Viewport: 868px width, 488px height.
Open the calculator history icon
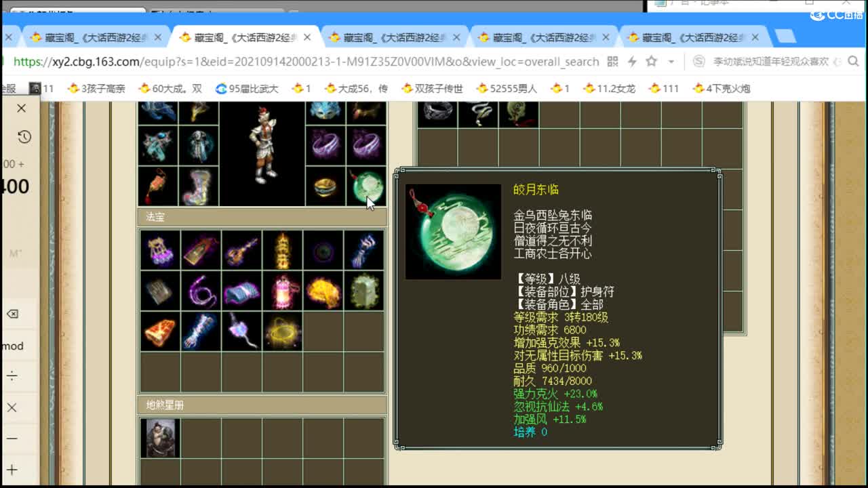pos(24,137)
